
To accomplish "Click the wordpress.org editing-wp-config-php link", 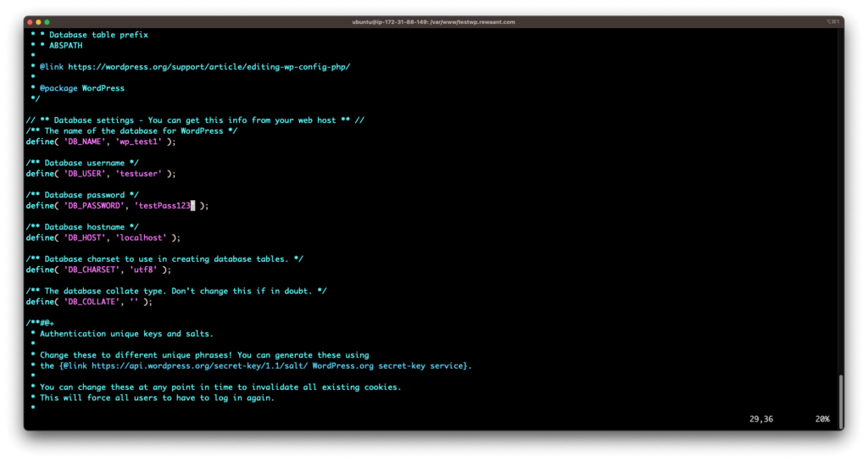I will pos(209,67).
